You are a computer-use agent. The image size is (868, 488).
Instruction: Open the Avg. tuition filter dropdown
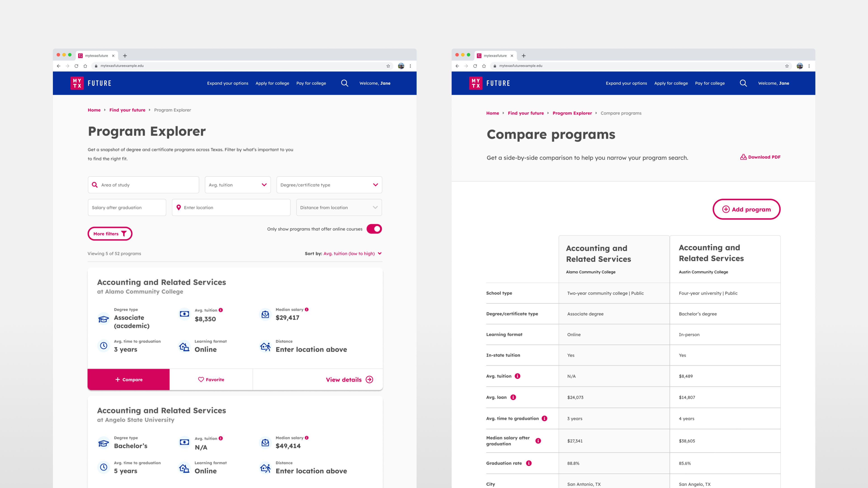pos(238,185)
